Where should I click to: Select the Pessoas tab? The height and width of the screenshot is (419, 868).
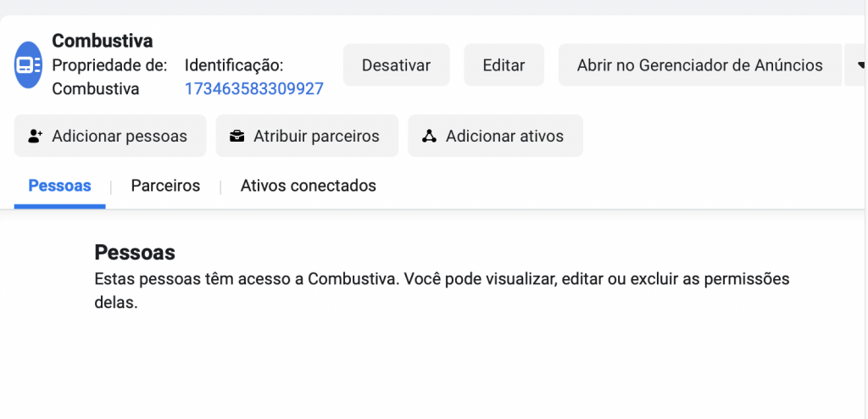60,186
